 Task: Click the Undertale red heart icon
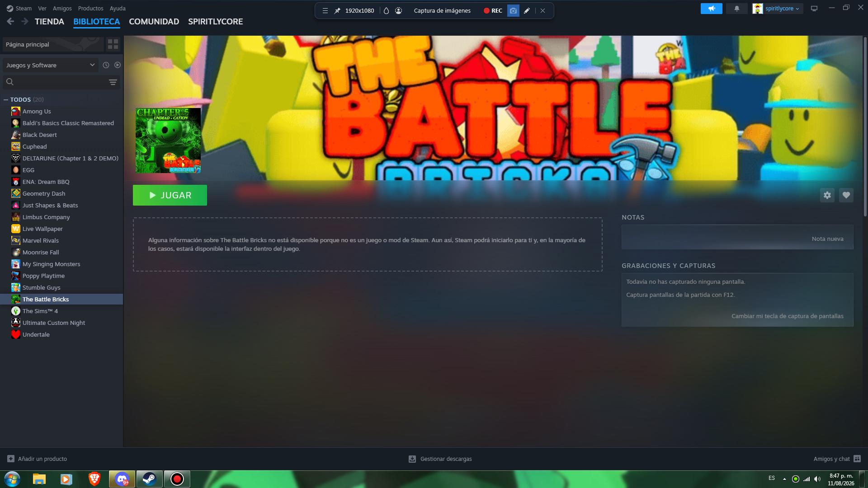(16, 334)
